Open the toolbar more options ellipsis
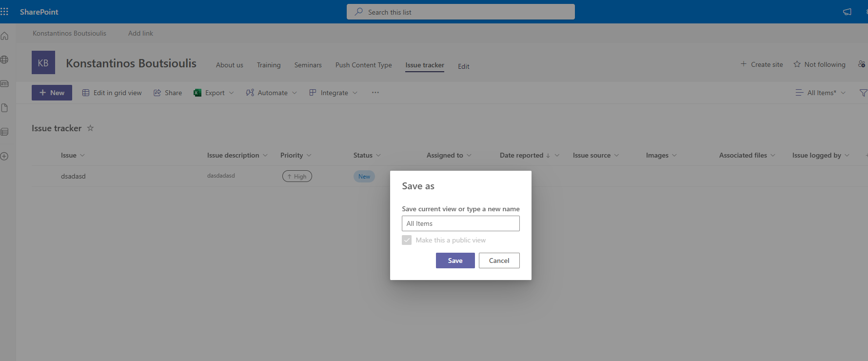Viewport: 868px width, 361px height. 375,93
